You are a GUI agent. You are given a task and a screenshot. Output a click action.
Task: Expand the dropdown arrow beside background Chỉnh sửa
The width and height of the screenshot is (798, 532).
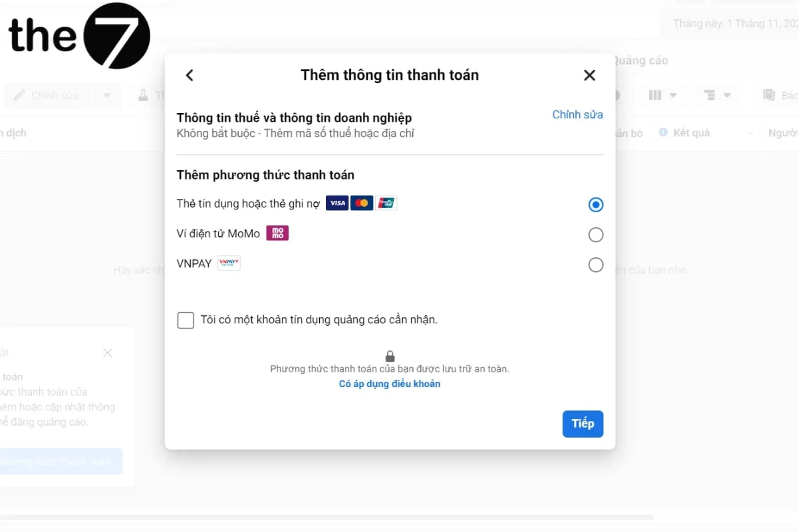coord(107,95)
